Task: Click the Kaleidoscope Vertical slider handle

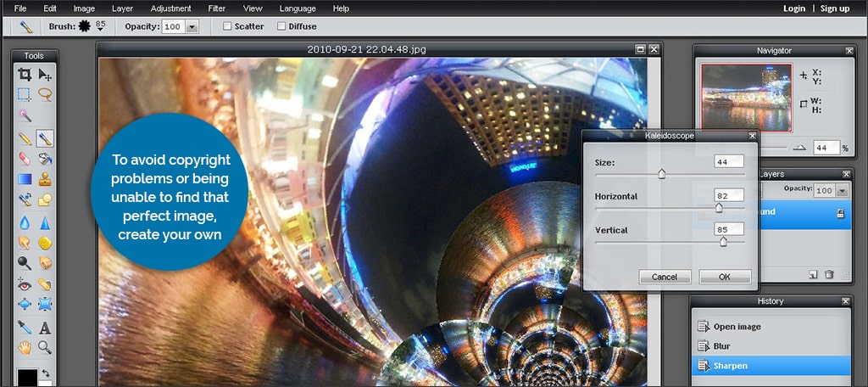Action: (723, 241)
